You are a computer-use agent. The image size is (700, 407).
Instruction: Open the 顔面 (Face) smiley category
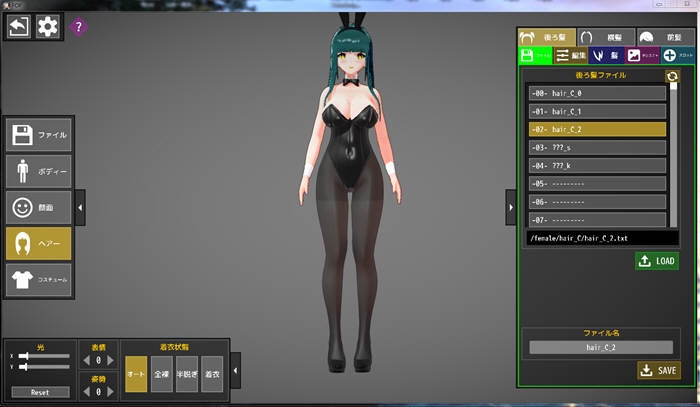[x=39, y=207]
